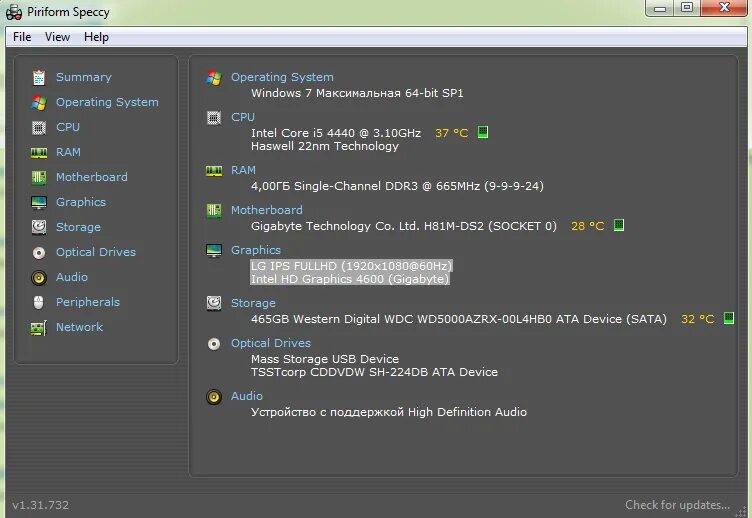Click the Audio heading link in main panel
752x518 pixels.
pos(247,396)
